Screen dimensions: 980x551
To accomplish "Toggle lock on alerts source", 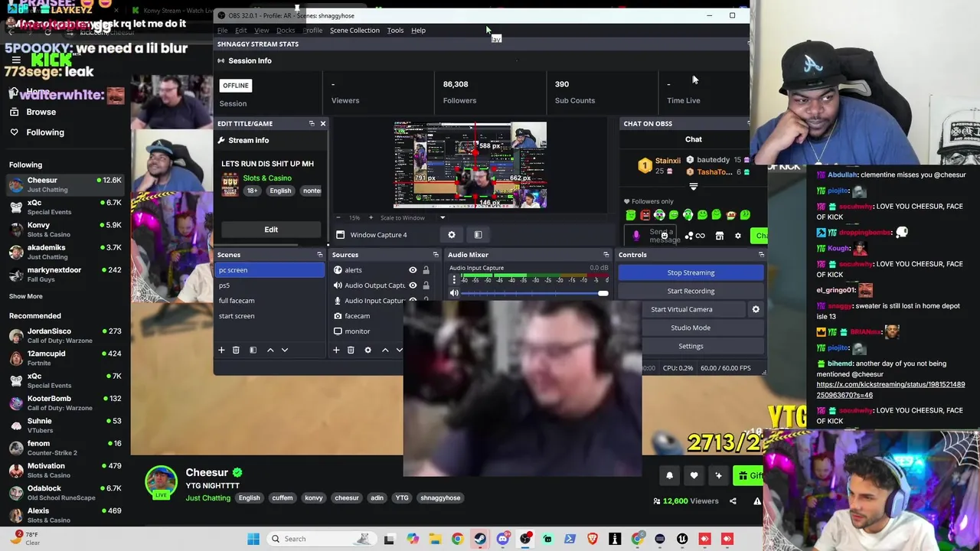I will pyautogui.click(x=426, y=270).
